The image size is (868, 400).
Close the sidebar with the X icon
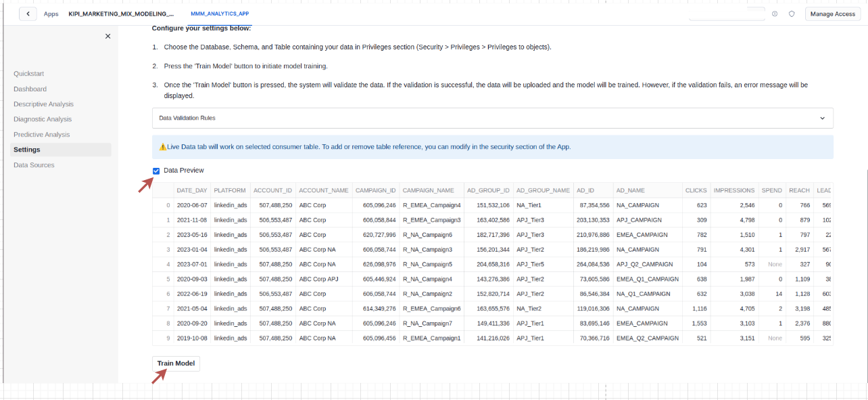tap(107, 37)
